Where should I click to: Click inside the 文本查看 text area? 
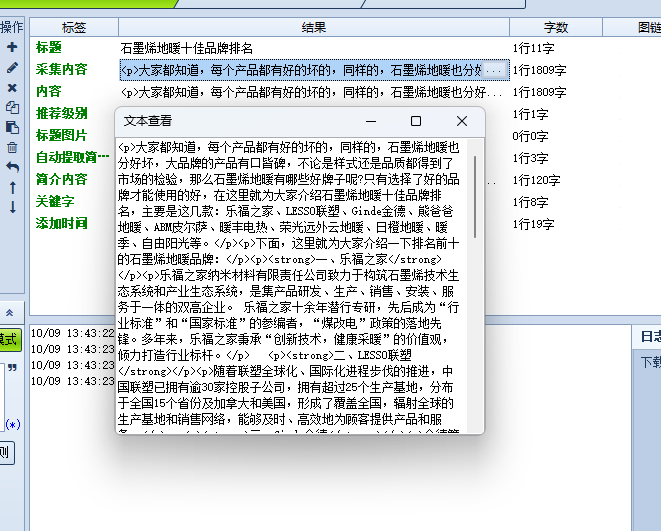pos(293,285)
